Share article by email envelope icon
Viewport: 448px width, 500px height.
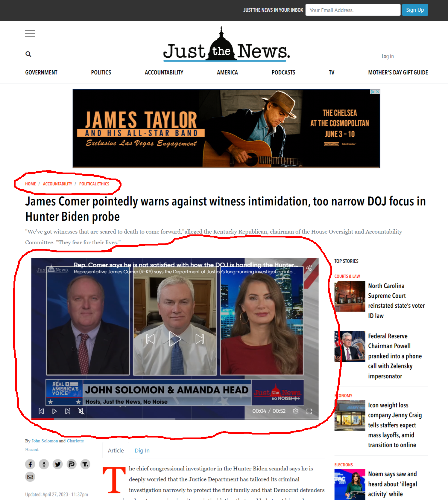30,477
